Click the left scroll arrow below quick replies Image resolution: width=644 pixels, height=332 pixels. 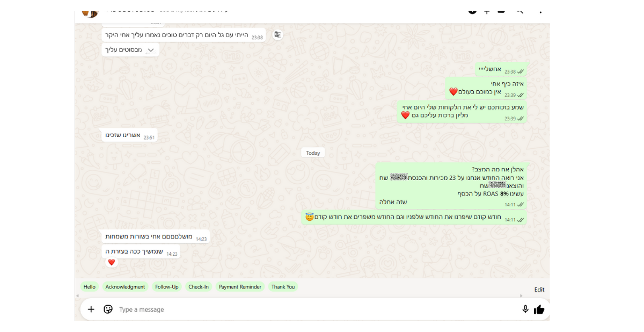(77, 296)
